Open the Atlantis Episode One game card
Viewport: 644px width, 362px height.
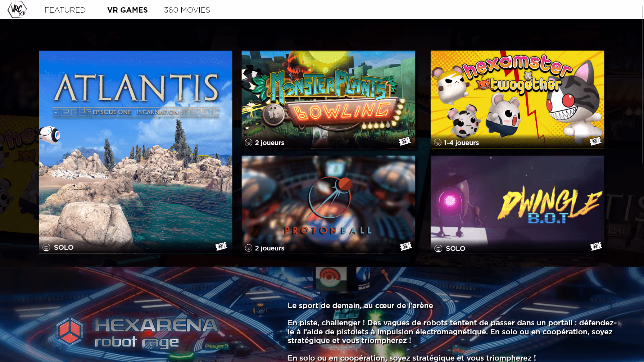click(136, 152)
